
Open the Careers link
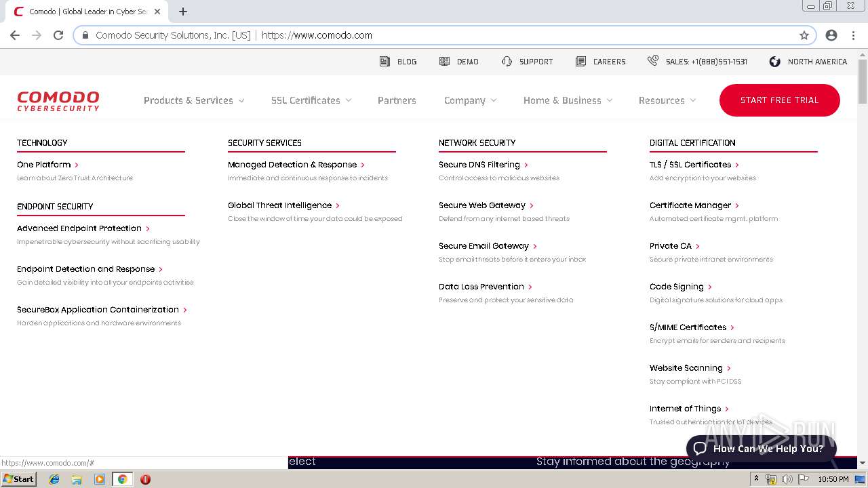[x=610, y=62]
